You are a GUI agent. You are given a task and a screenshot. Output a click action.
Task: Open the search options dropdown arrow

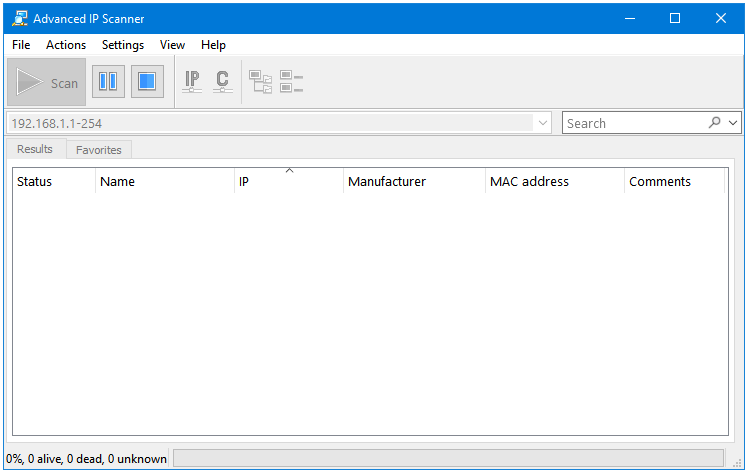(x=733, y=123)
